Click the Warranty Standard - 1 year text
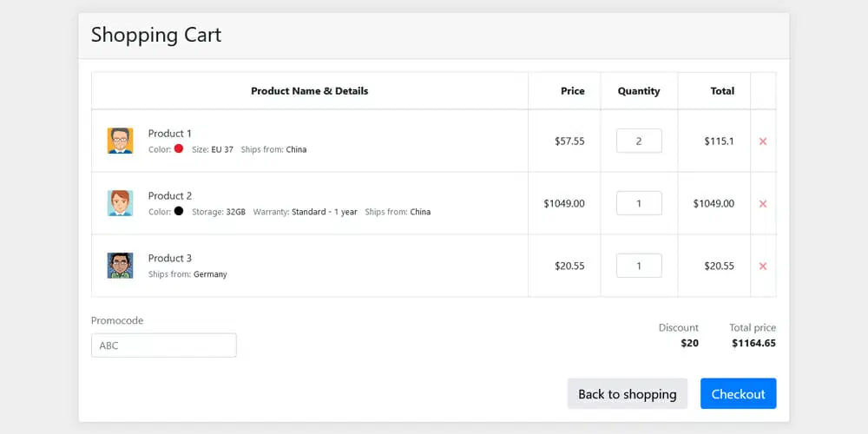 [305, 212]
